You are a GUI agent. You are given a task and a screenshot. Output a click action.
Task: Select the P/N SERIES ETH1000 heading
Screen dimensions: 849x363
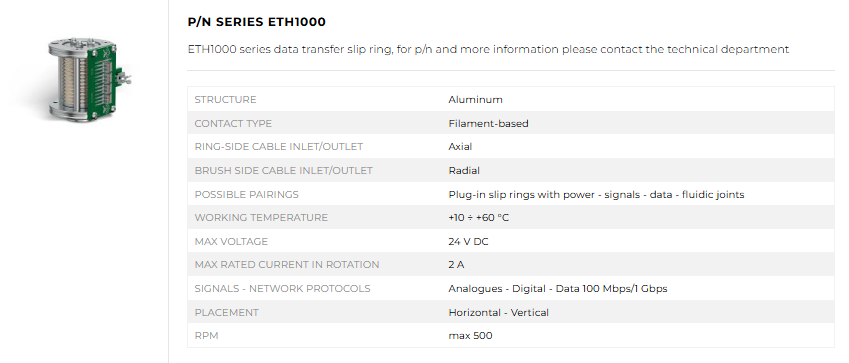pos(257,22)
